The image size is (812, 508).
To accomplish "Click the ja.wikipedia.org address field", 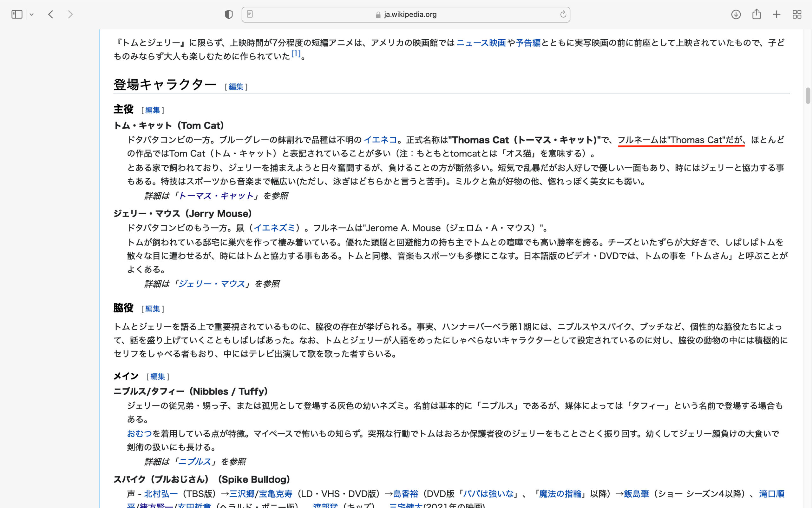I will click(406, 15).
